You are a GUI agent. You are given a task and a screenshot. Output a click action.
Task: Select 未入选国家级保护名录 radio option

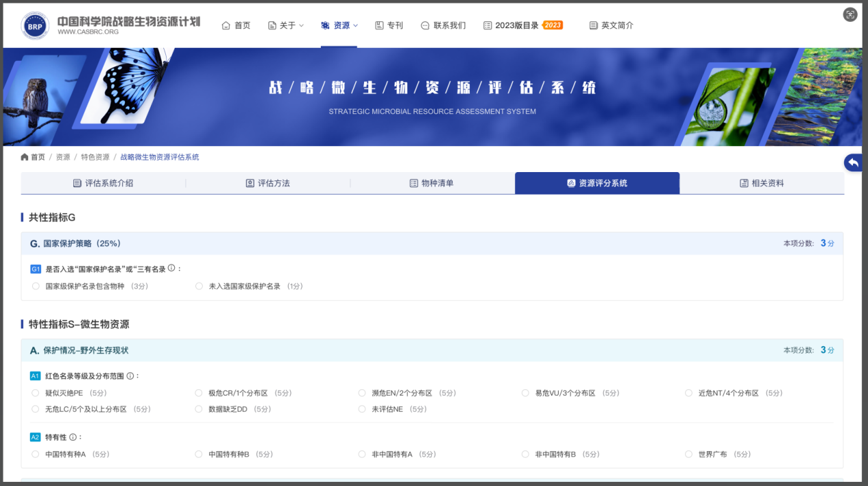199,286
